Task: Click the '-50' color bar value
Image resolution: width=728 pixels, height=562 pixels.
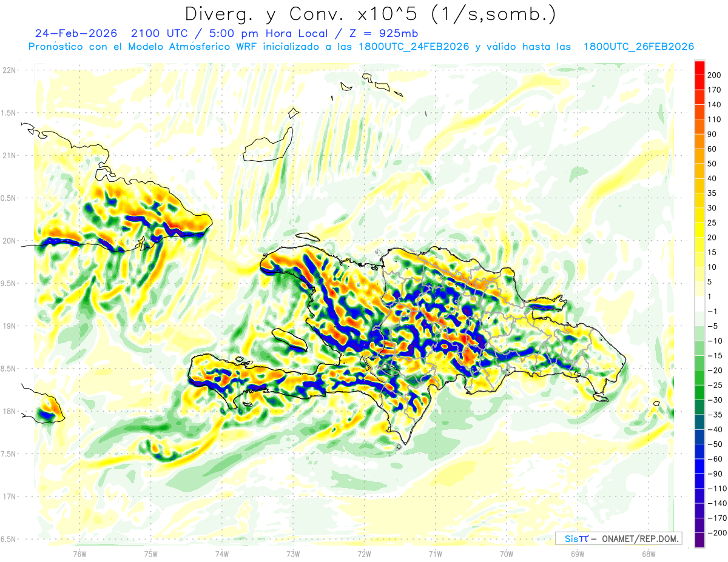Action: [714, 444]
